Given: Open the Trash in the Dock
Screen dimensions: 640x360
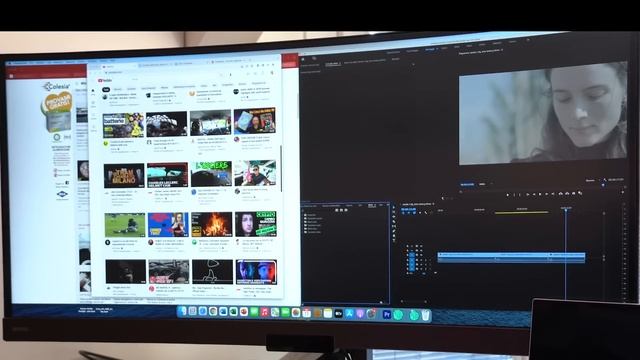Looking at the screenshot, I should pyautogui.click(x=425, y=316).
